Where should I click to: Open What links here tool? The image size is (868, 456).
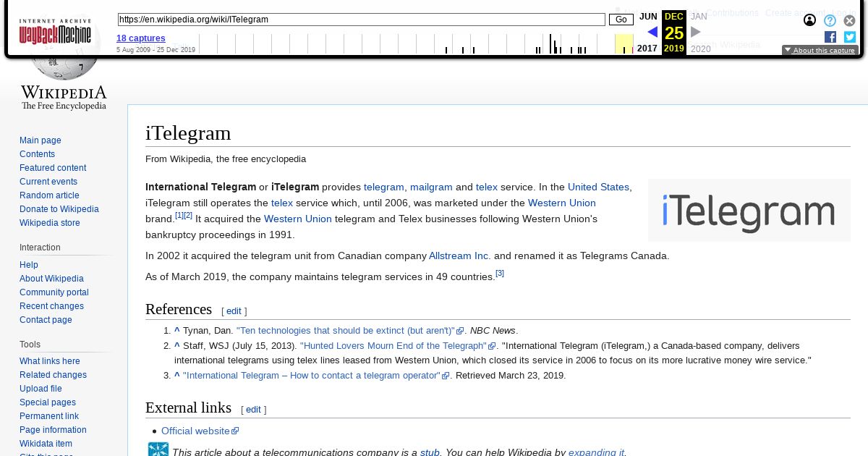(50, 361)
